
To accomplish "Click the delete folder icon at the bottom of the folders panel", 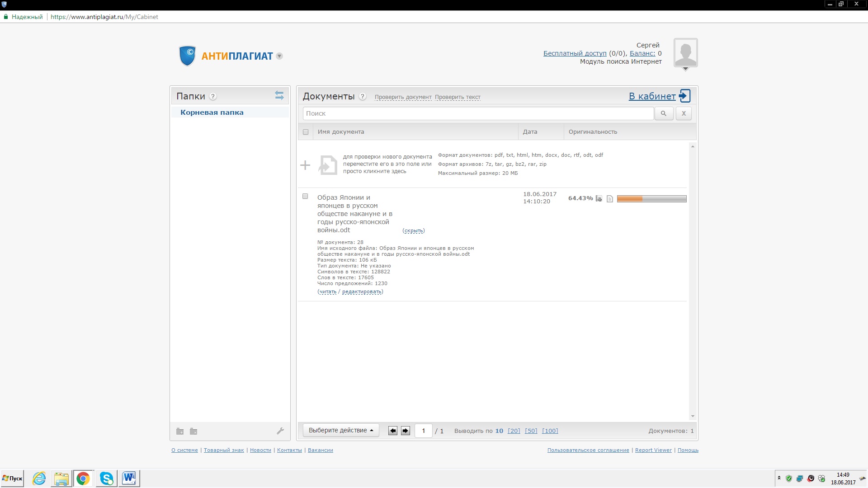I will click(x=193, y=431).
